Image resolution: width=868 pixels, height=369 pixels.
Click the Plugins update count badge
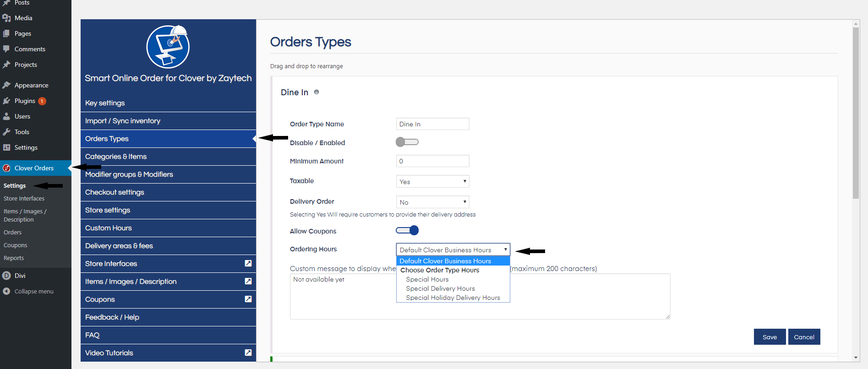42,101
